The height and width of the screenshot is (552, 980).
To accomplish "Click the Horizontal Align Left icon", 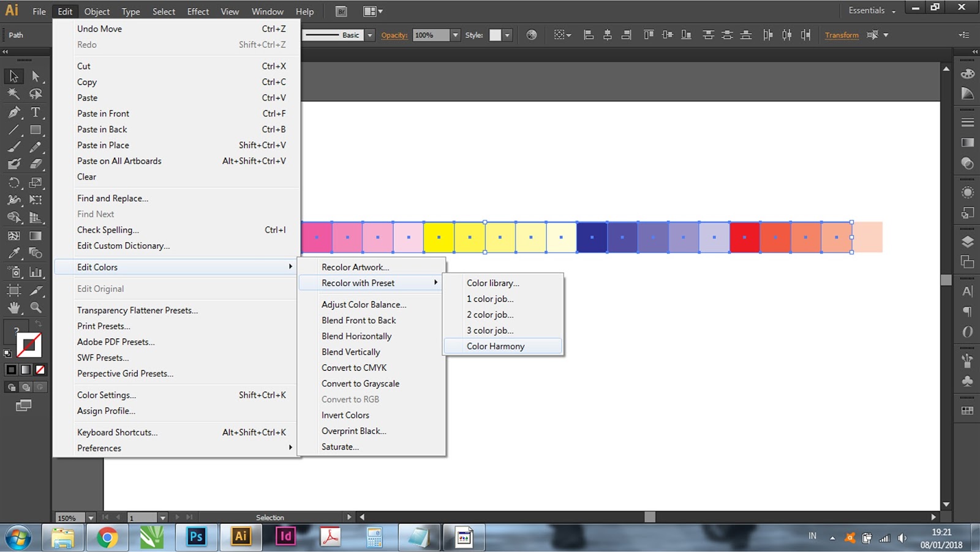I will (x=588, y=35).
